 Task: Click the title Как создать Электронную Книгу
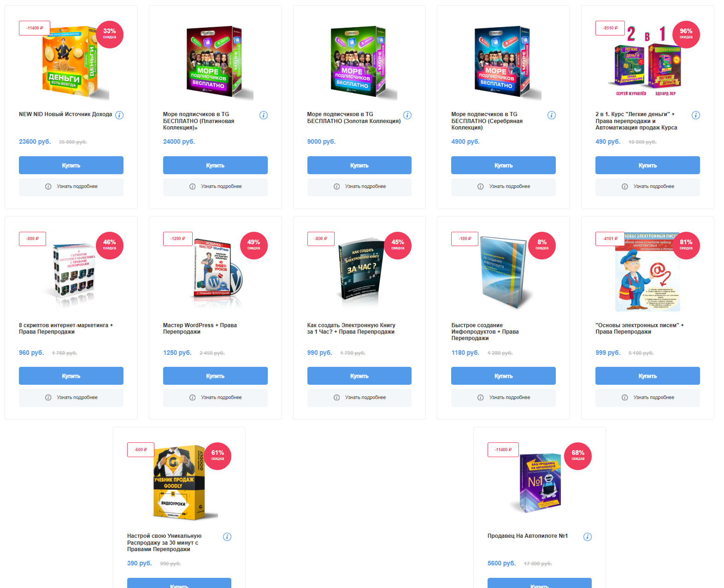(351, 329)
